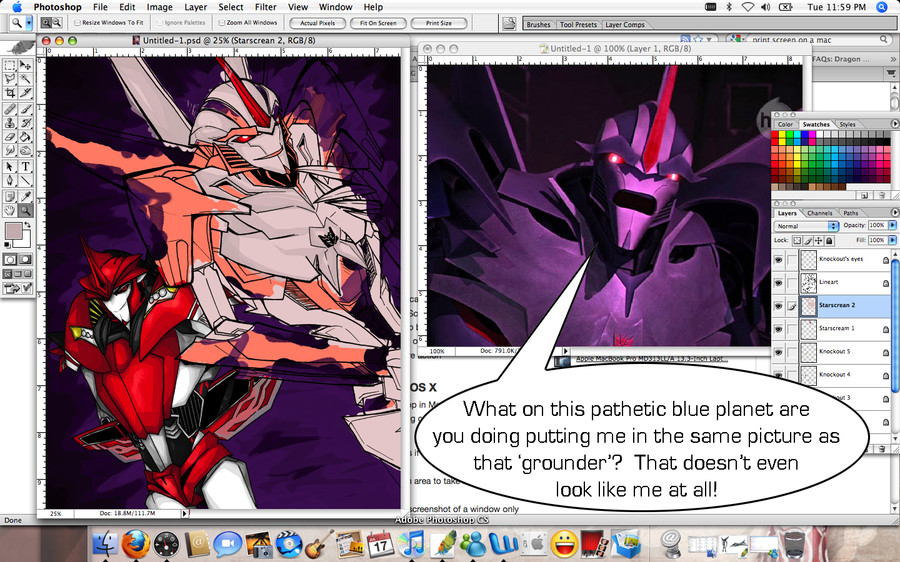Viewport: 900px width, 562px height.
Task: Select the Hand tool
Action: pyautogui.click(x=10, y=211)
